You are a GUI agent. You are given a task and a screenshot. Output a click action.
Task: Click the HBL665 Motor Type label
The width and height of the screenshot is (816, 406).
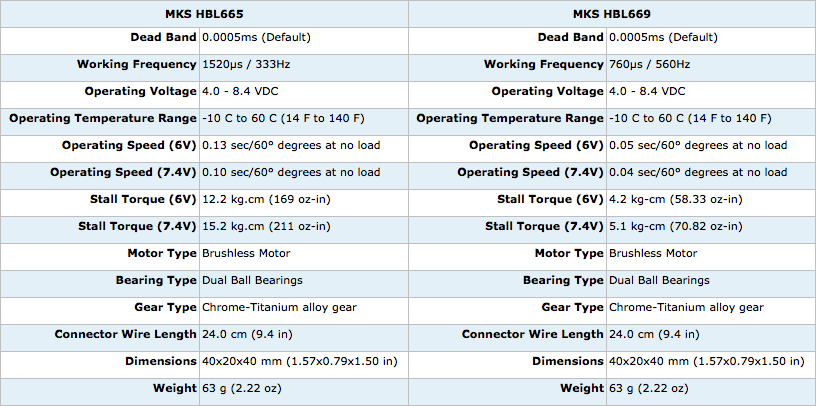tap(162, 253)
